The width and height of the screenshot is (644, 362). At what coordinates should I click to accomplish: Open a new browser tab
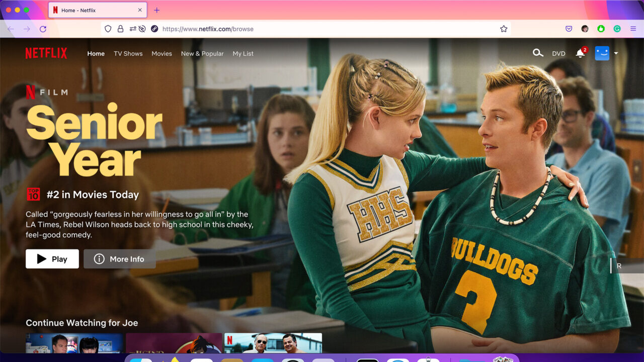coord(156,10)
